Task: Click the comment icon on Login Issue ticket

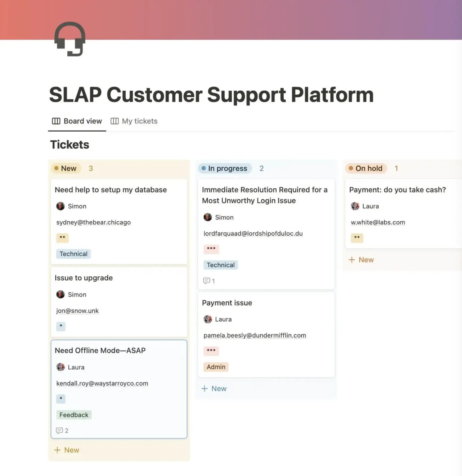Action: coord(206,281)
